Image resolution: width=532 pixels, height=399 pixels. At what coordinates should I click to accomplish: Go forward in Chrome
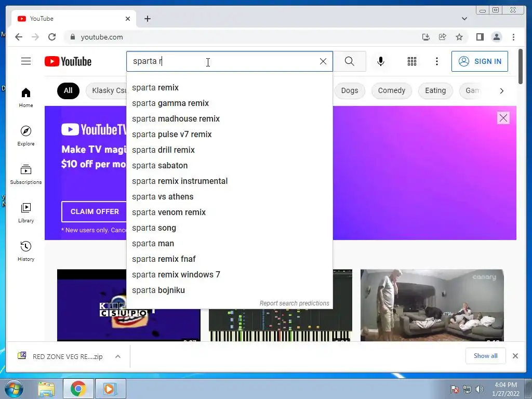point(35,37)
